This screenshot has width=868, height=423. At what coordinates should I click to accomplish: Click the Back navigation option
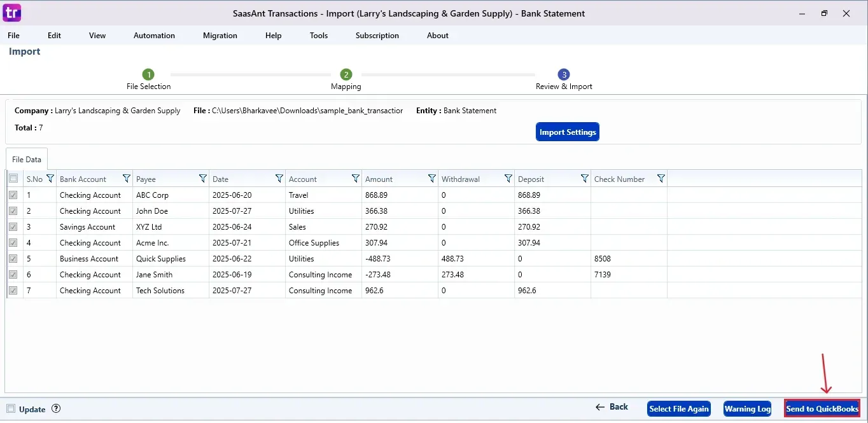coord(612,407)
